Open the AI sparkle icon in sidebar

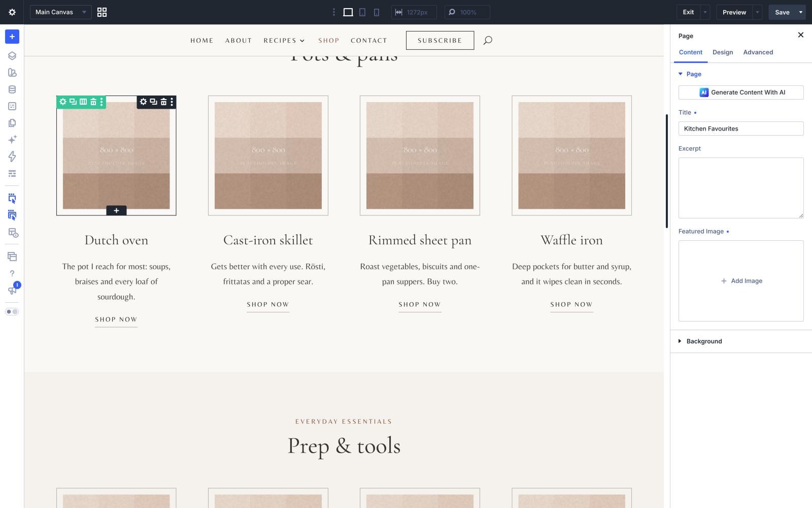pos(12,139)
